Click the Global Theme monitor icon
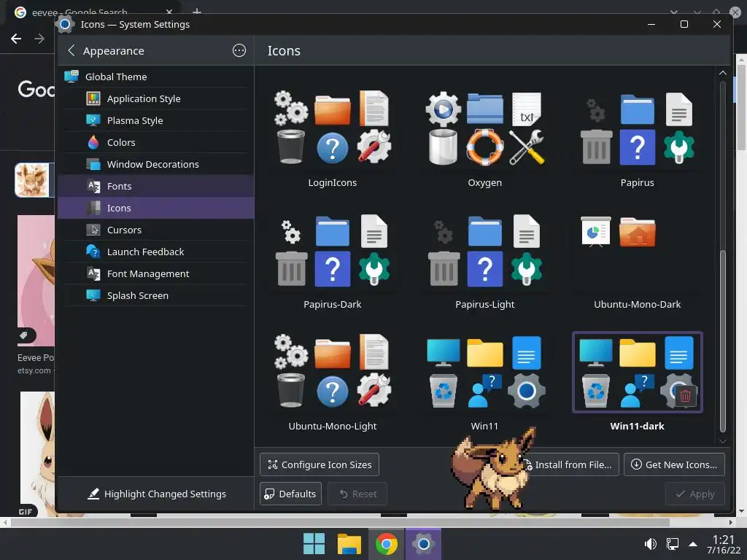Image resolution: width=747 pixels, height=560 pixels. click(x=71, y=76)
